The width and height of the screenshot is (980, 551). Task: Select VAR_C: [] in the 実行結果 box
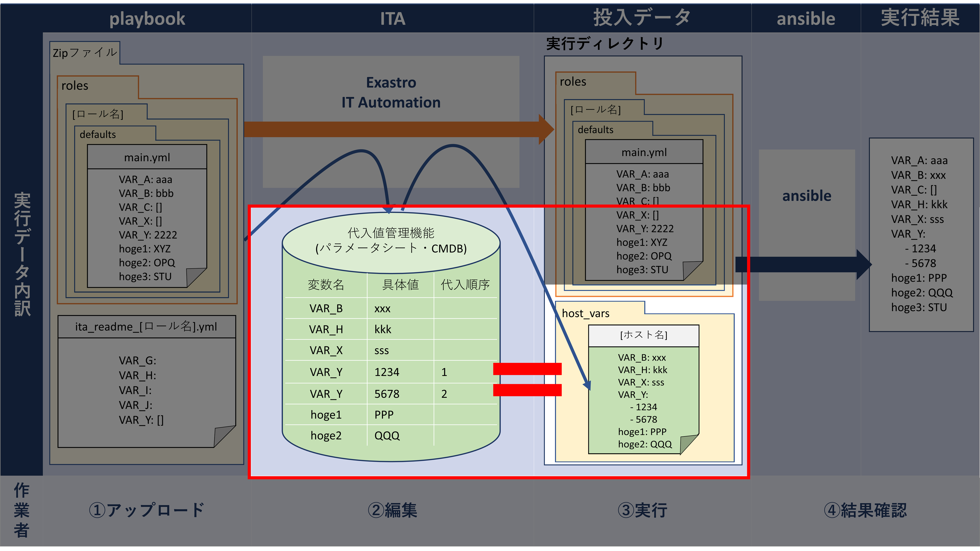click(914, 190)
